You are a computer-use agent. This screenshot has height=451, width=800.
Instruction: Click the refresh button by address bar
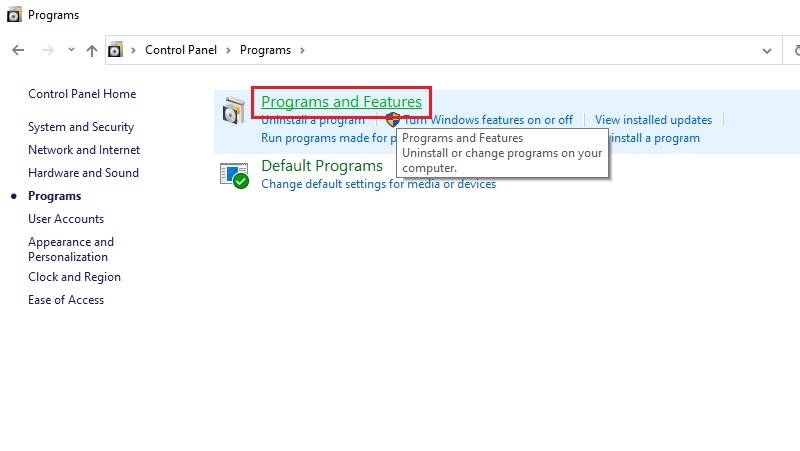pos(796,50)
